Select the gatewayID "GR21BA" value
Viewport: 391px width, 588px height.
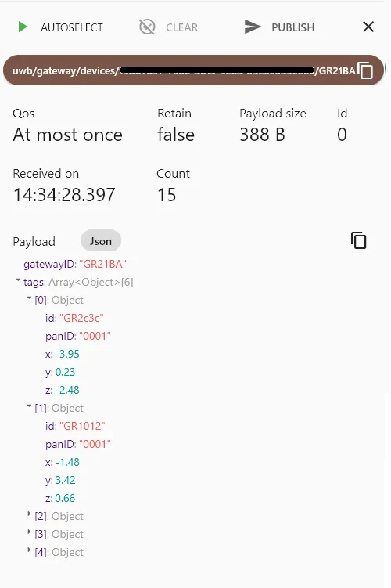(x=103, y=264)
